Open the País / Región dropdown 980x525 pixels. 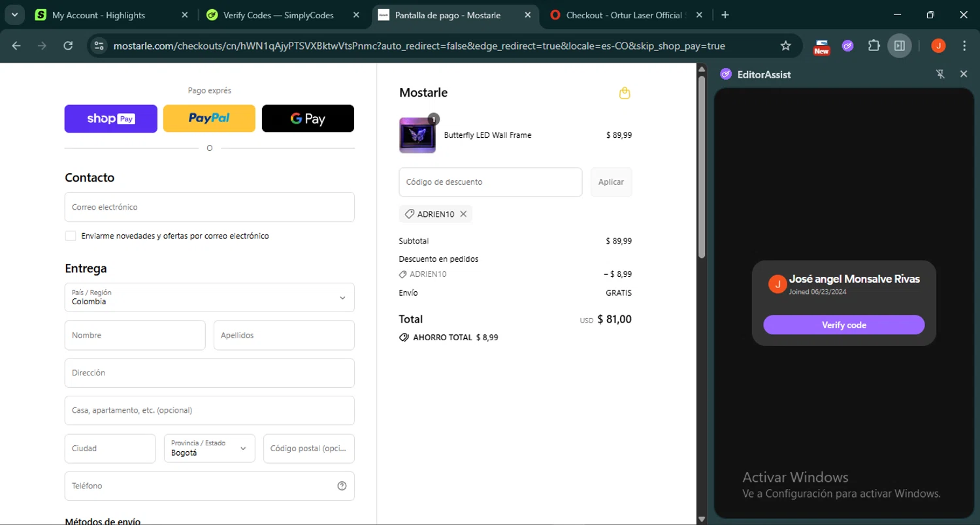(210, 297)
